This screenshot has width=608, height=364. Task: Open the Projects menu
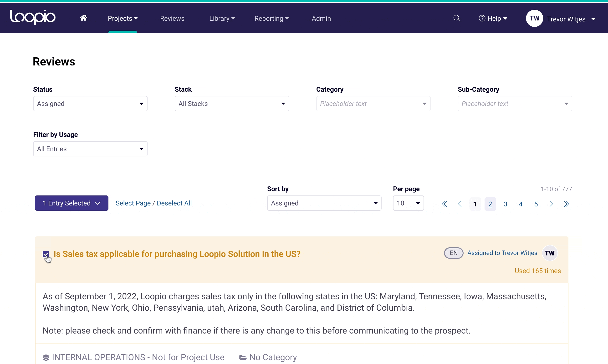coord(123,18)
